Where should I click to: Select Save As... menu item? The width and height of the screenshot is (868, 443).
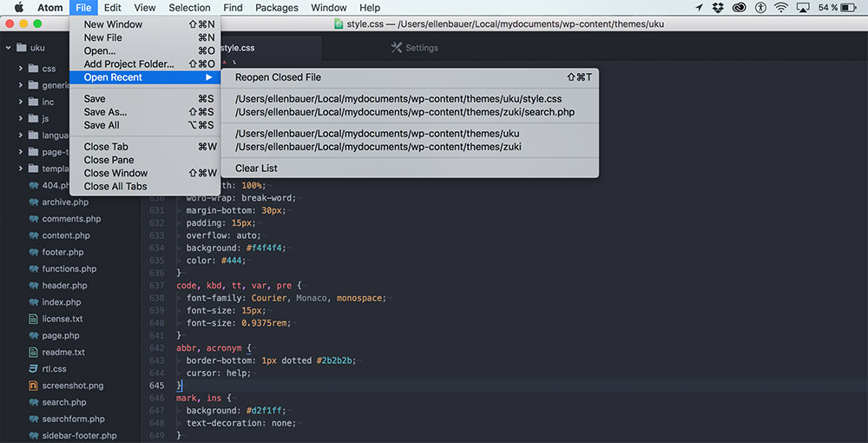pos(145,112)
